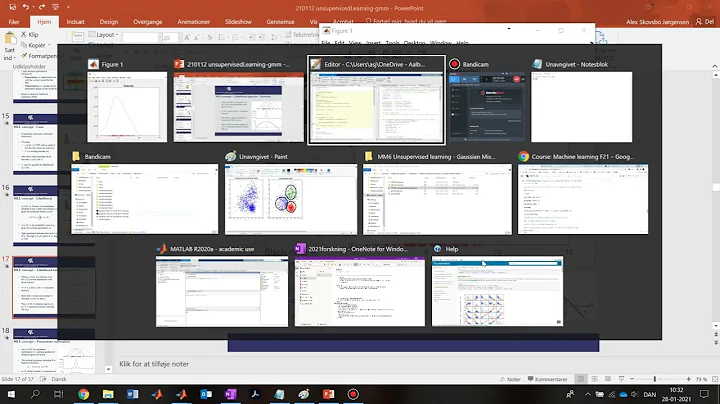Click the zoom out minus button
Screen dimensions: 720x404
[632, 379]
